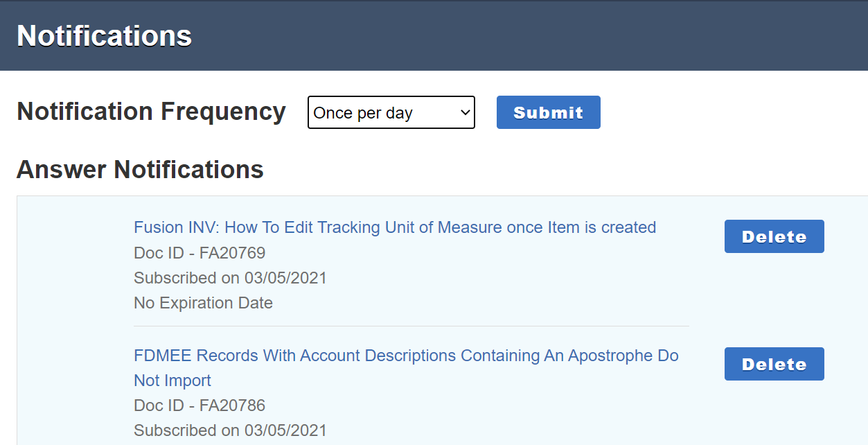868x445 pixels.
Task: Open the Notification Frequency dropdown
Action: click(391, 112)
